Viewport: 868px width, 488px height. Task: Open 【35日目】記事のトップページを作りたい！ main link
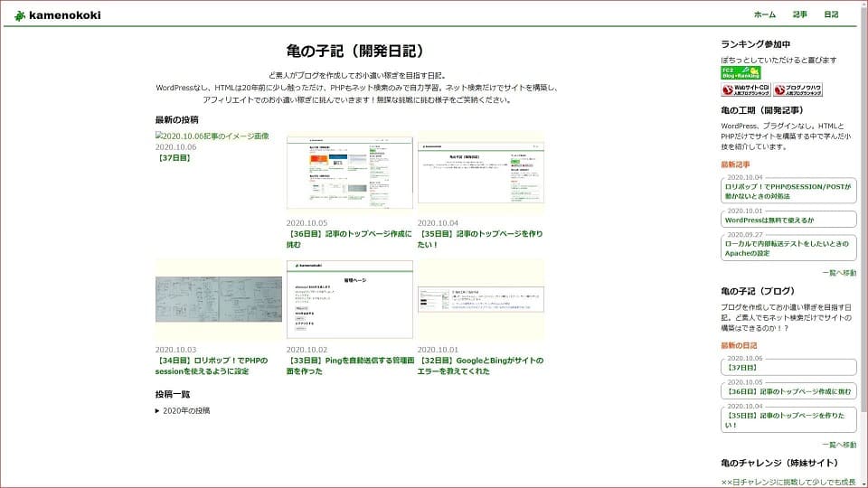click(480, 239)
